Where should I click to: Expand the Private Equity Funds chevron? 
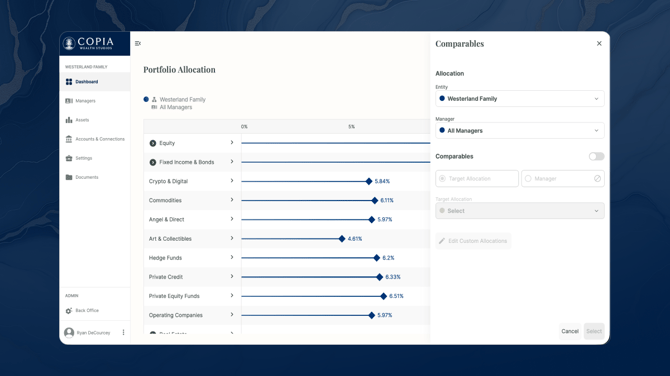pos(232,296)
